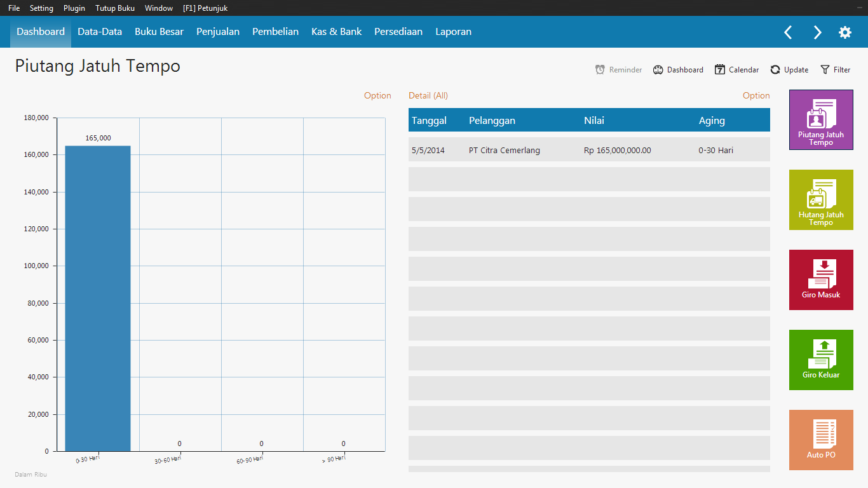Image resolution: width=868 pixels, height=488 pixels.
Task: Open the Penjualan tab
Action: 218,32
